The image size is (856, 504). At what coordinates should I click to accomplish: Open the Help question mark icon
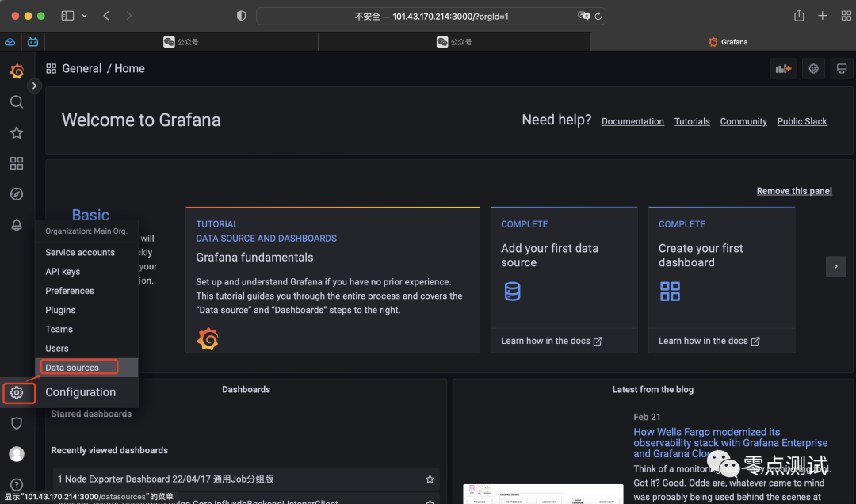(x=17, y=484)
